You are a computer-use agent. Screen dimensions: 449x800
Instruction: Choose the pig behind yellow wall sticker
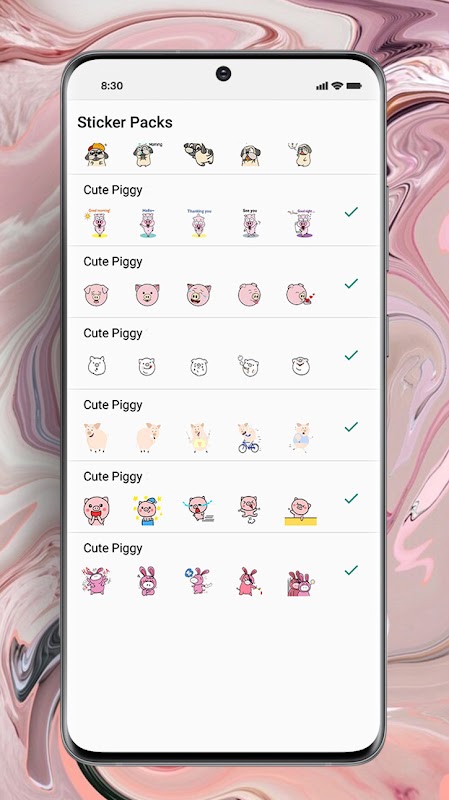click(x=301, y=511)
